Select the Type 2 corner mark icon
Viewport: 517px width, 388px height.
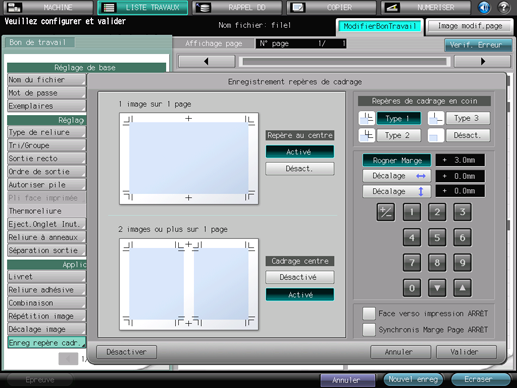[367, 135]
